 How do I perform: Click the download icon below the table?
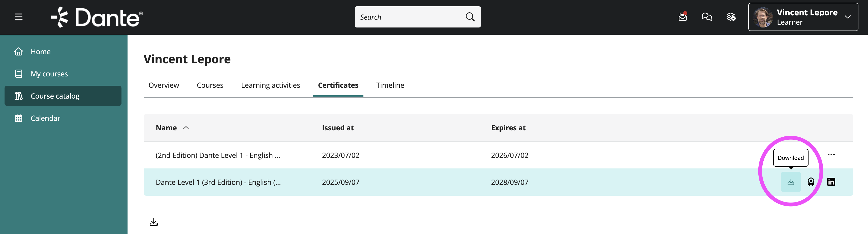(154, 222)
